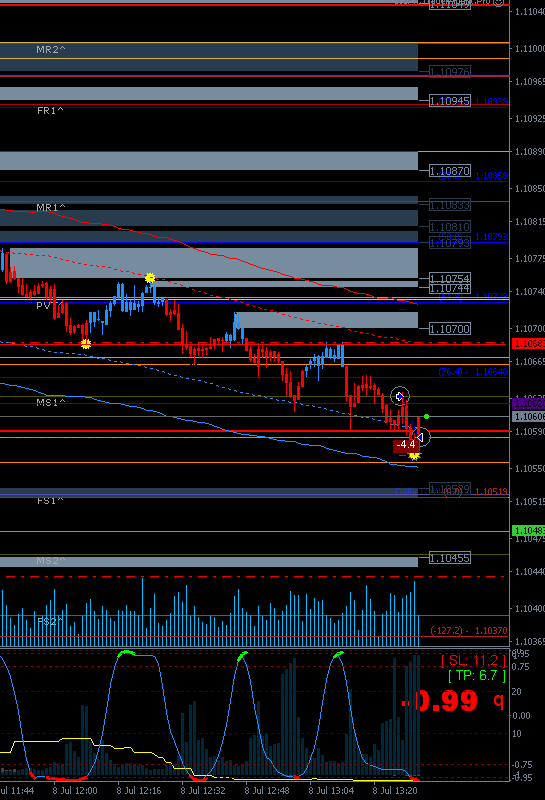Click the 1.10976 zone price tag

point(450,72)
